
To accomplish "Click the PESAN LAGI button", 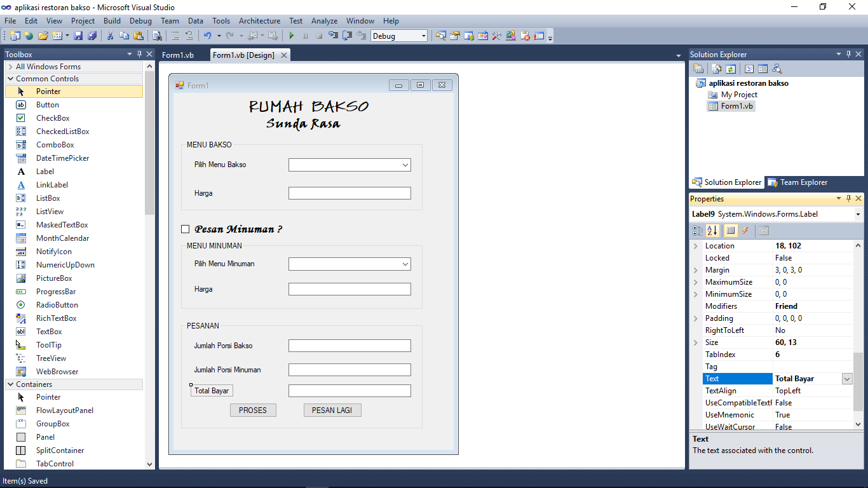I will (x=332, y=410).
